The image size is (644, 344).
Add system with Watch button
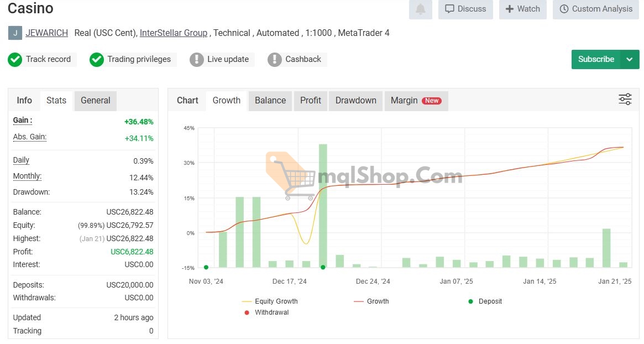pos(522,9)
